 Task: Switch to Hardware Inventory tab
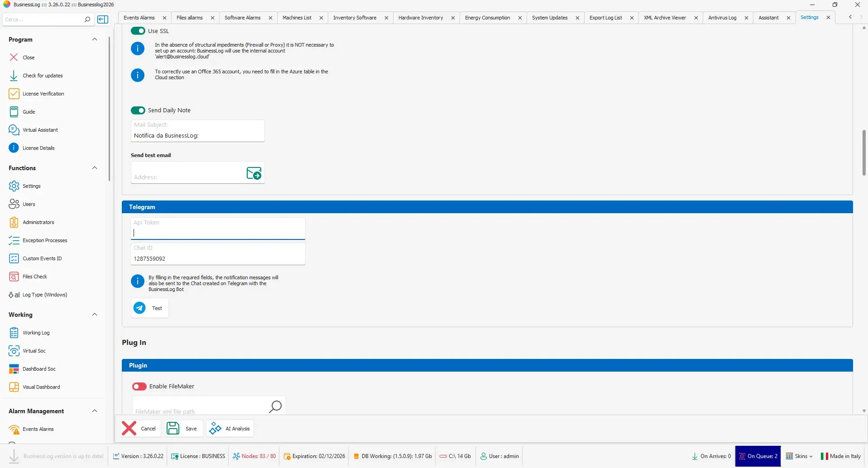pyautogui.click(x=421, y=18)
